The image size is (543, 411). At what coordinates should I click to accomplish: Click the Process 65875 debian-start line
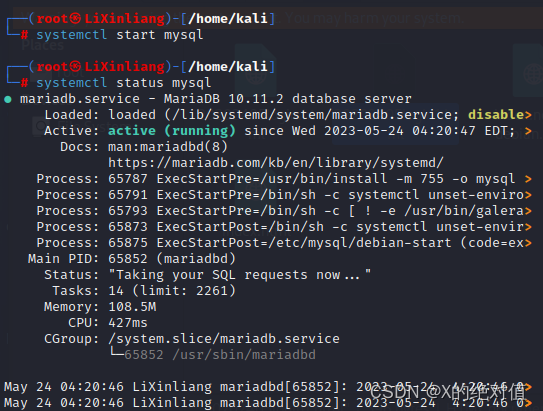coord(284,243)
